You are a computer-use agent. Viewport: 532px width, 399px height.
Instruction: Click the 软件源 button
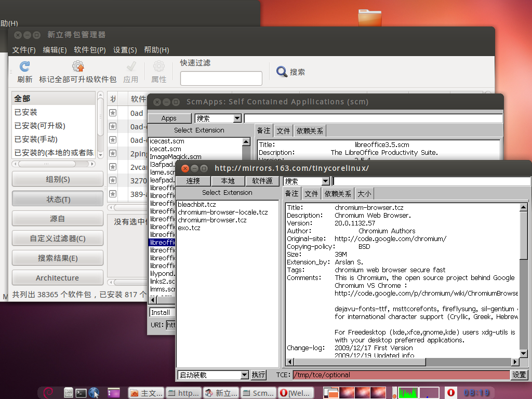(262, 181)
